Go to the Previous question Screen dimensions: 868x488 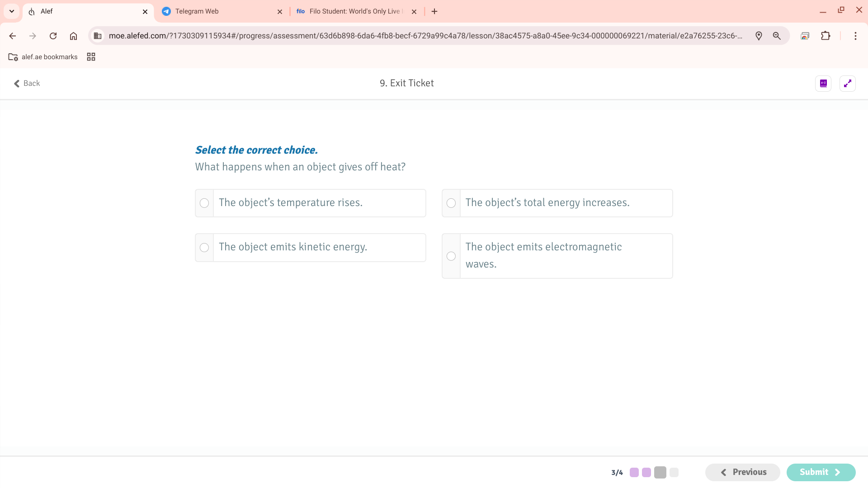(742, 472)
